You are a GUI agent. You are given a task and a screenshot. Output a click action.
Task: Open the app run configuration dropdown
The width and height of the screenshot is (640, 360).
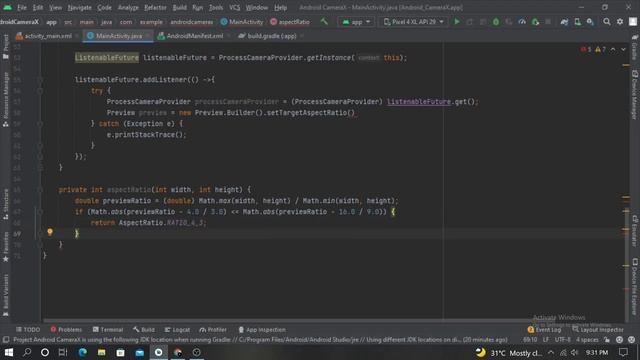(356, 22)
